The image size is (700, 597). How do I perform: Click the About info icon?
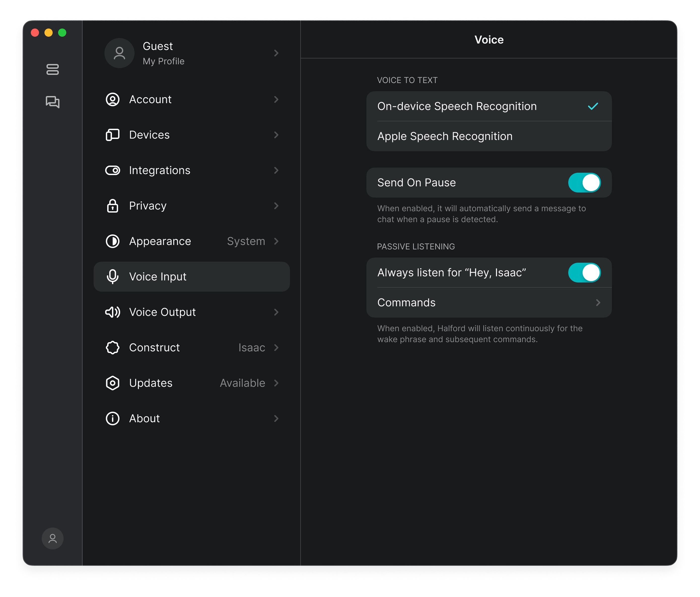tap(112, 418)
